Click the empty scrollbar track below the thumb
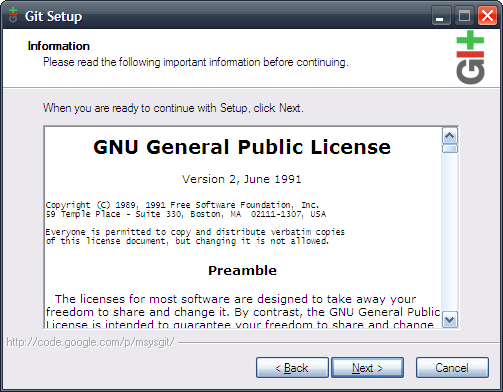This screenshot has height=392, width=503. 450,232
